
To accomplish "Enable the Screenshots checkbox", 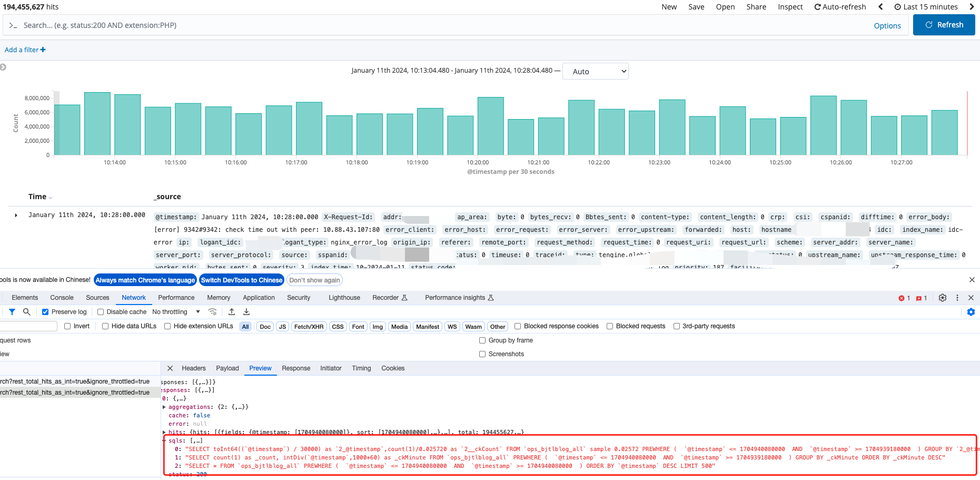I will (482, 354).
